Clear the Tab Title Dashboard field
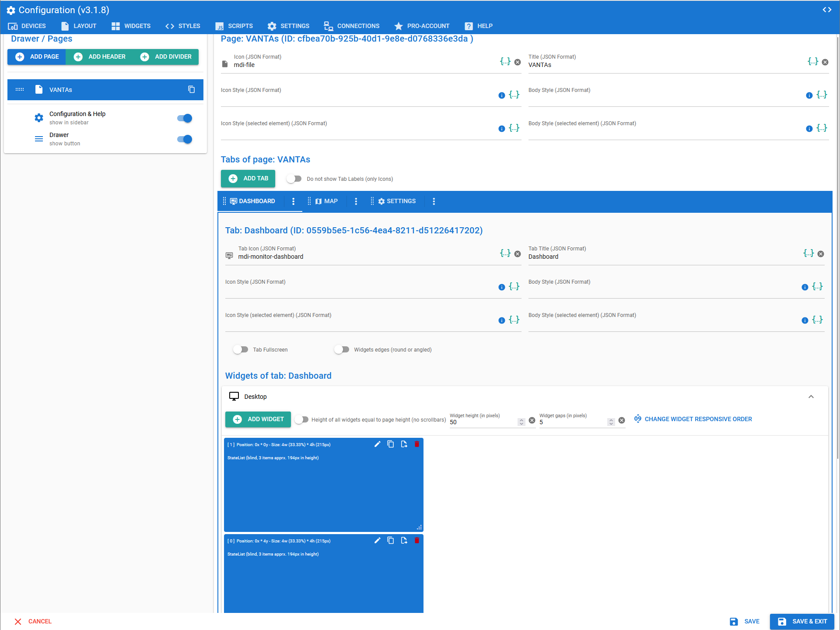The image size is (840, 630). tap(821, 254)
